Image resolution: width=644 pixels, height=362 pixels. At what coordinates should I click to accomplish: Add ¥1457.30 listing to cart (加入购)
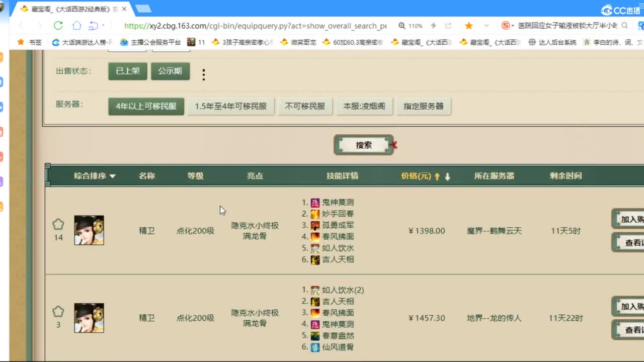tap(628, 306)
